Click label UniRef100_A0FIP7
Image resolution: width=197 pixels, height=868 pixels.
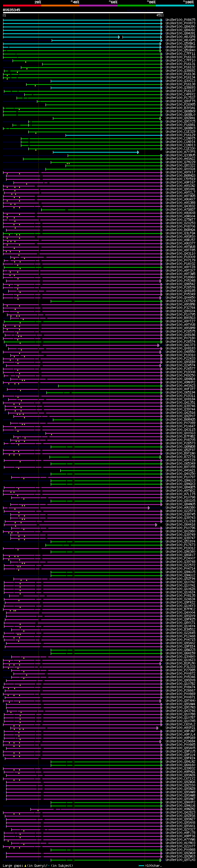[180, 389]
